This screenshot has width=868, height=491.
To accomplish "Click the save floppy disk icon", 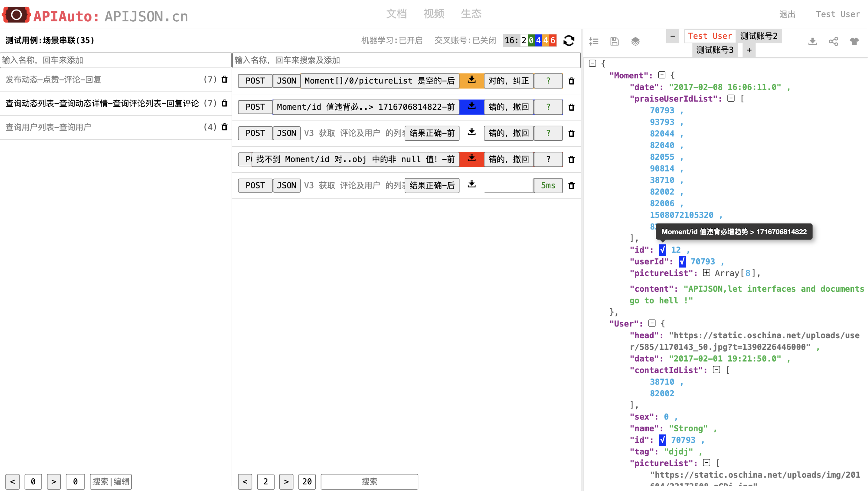I will pyautogui.click(x=614, y=41).
